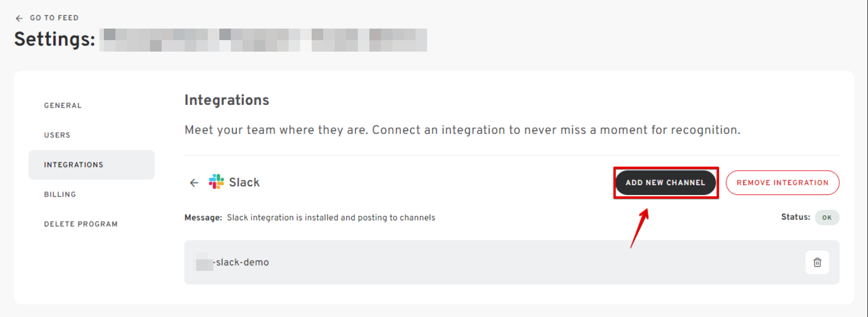Click the back arrow beside Go To Feed
Image resolution: width=868 pixels, height=317 pixels.
(19, 18)
